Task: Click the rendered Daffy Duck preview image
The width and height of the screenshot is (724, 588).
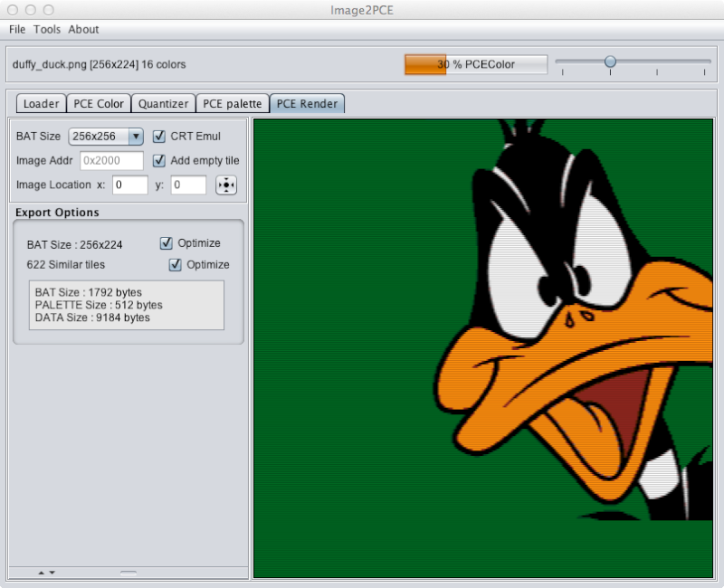Action: 483,348
